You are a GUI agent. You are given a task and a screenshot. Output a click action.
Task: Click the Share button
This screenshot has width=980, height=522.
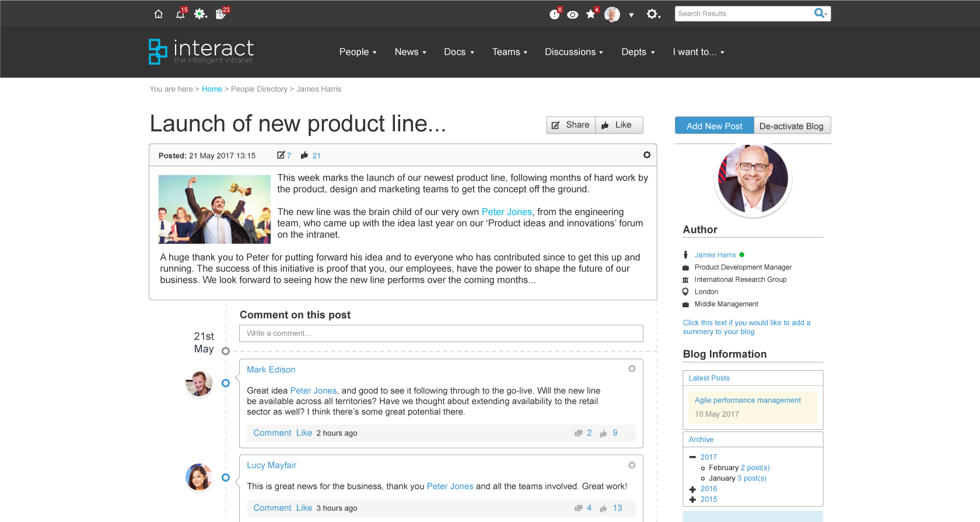(x=570, y=125)
